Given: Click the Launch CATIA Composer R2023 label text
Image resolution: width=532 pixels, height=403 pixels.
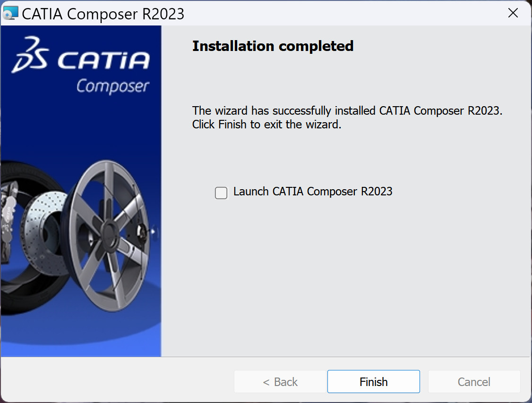Looking at the screenshot, I should [313, 192].
